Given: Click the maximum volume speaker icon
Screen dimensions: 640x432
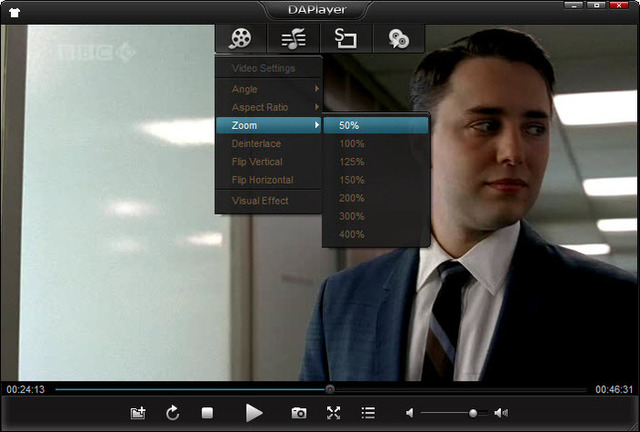Looking at the screenshot, I should 501,412.
